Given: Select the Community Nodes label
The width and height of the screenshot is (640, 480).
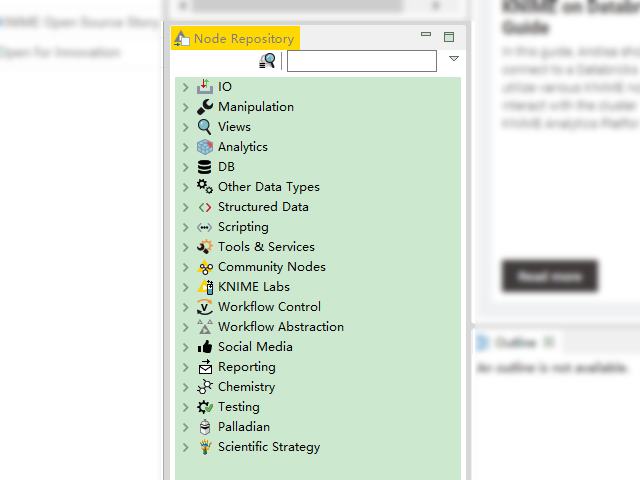Looking at the screenshot, I should (272, 267).
